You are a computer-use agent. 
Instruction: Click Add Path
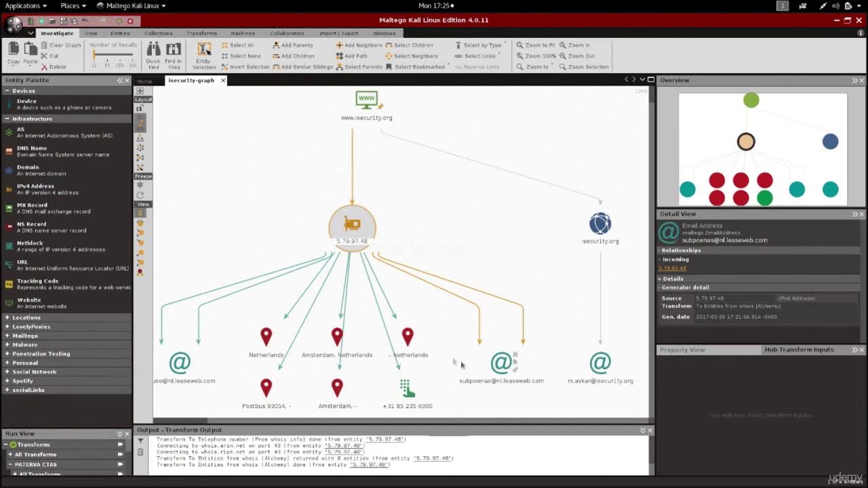[351, 56]
